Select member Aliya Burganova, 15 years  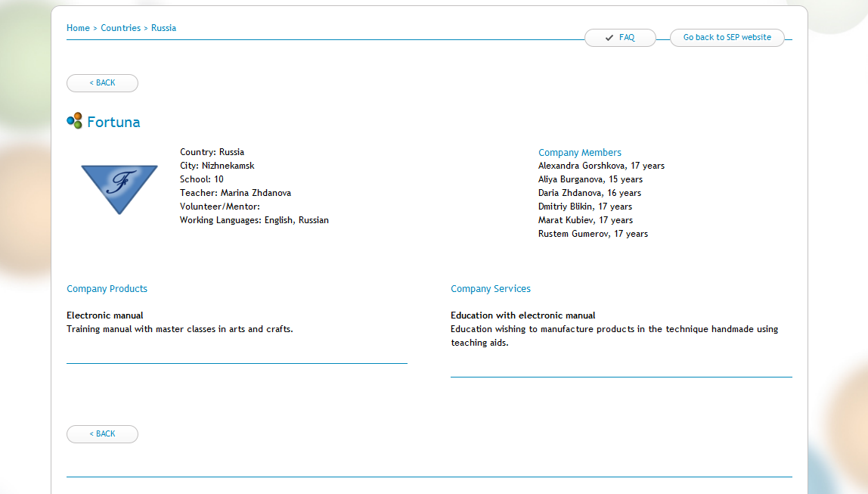(590, 179)
